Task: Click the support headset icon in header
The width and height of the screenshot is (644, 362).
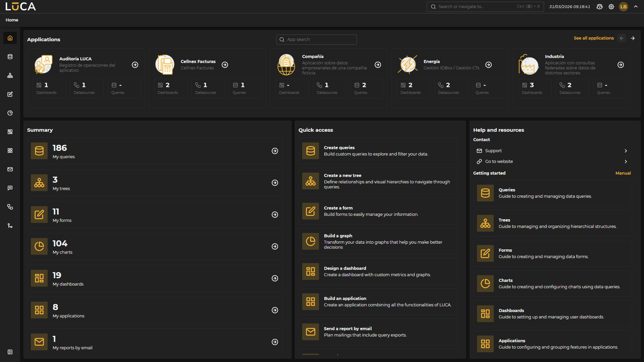Action: click(x=599, y=7)
